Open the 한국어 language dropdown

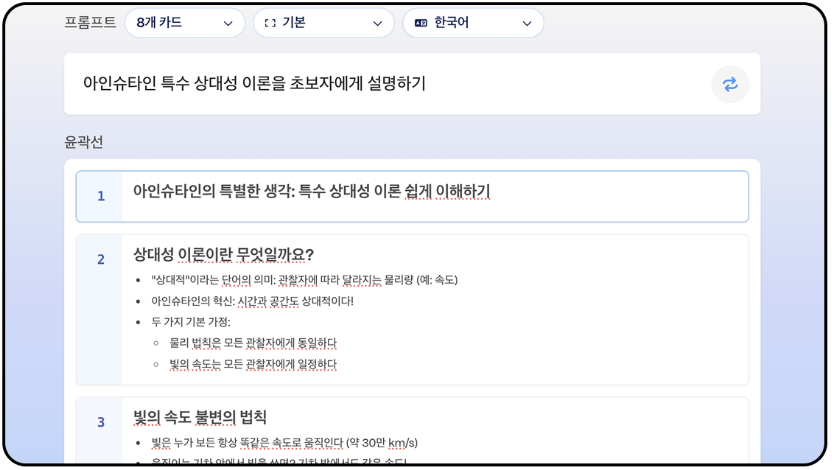tap(473, 23)
